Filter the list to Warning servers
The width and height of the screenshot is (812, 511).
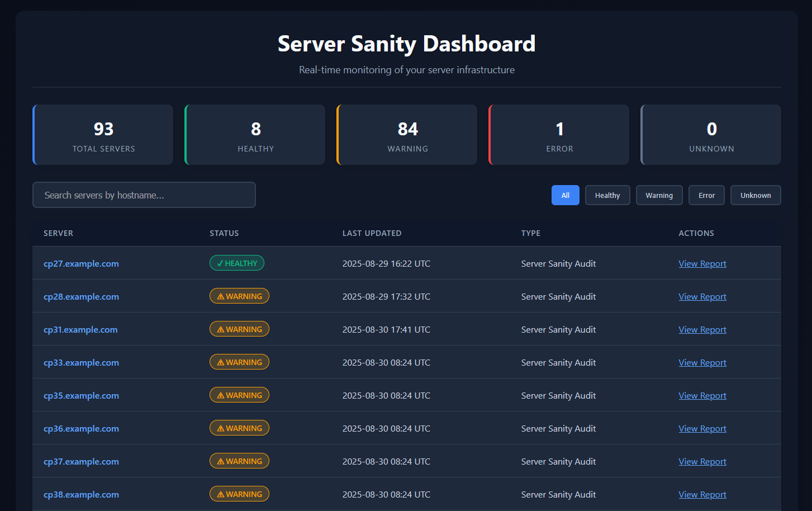coord(659,195)
